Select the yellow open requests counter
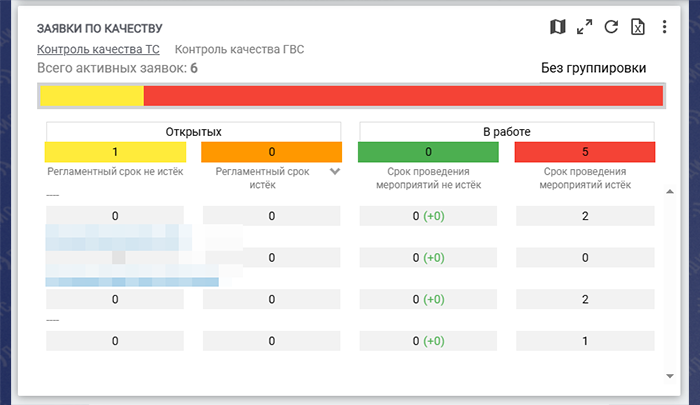 [x=115, y=152]
